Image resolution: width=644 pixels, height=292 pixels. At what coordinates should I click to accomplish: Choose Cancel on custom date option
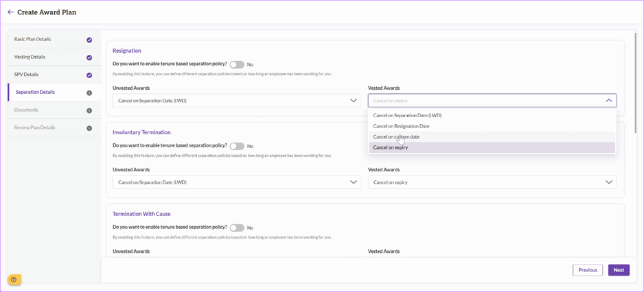[492, 137]
